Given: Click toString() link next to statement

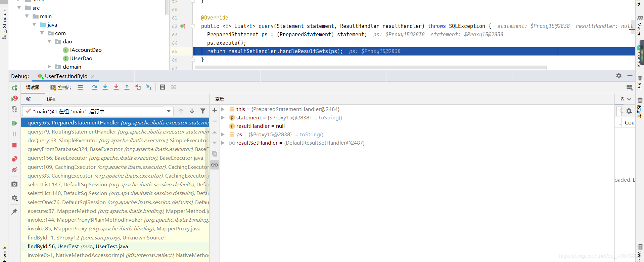Looking at the screenshot, I should (330, 118).
